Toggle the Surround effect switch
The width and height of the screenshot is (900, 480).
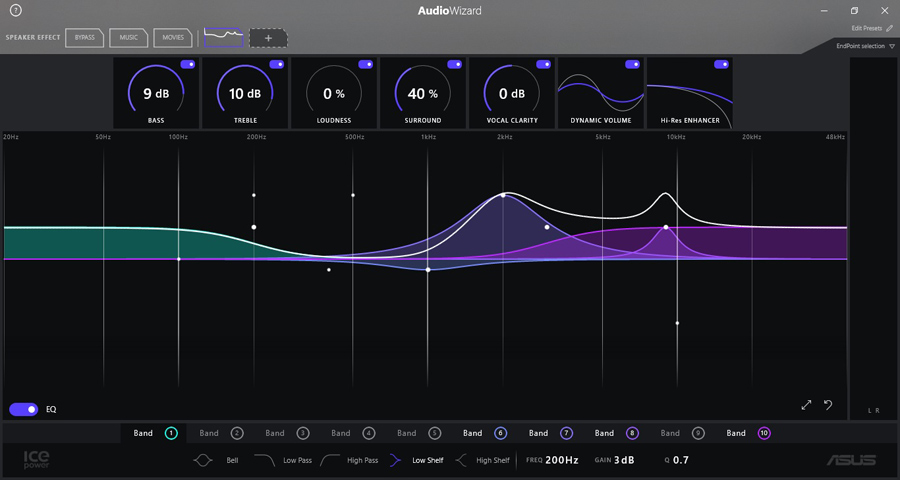(455, 64)
